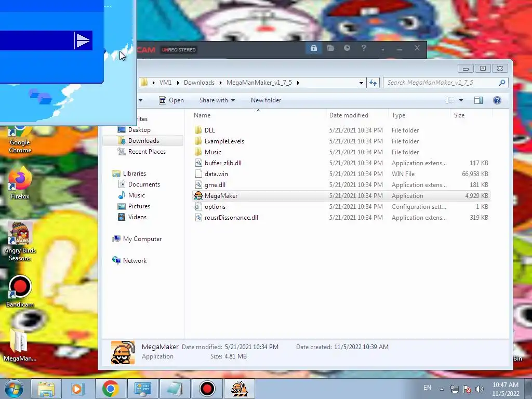This screenshot has height=399, width=532.
Task: Open Google Chrome desktop shortcut
Action: point(20,140)
